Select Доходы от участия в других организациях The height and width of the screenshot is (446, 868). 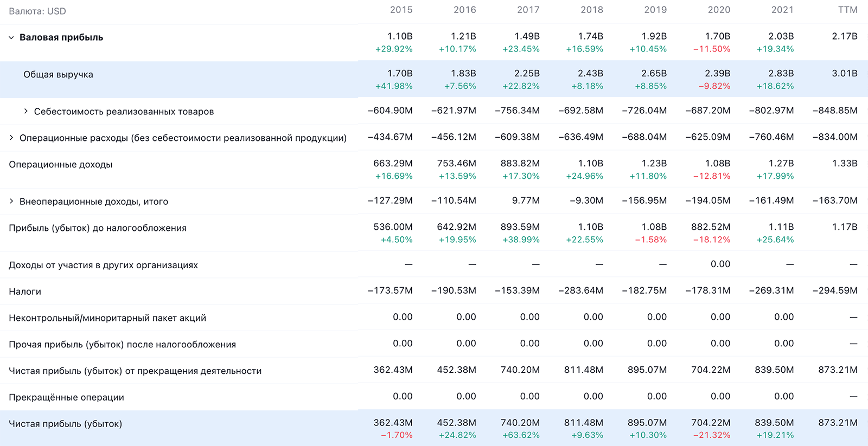[x=103, y=265]
